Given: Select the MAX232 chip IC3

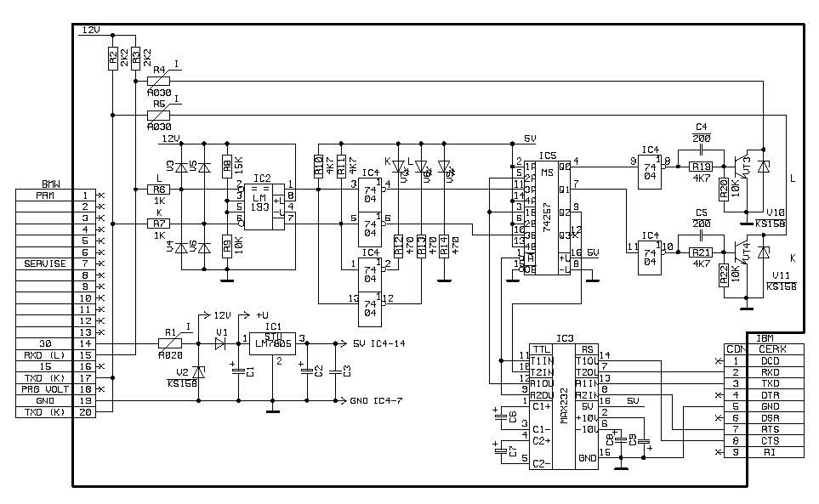Looking at the screenshot, I should tap(563, 406).
